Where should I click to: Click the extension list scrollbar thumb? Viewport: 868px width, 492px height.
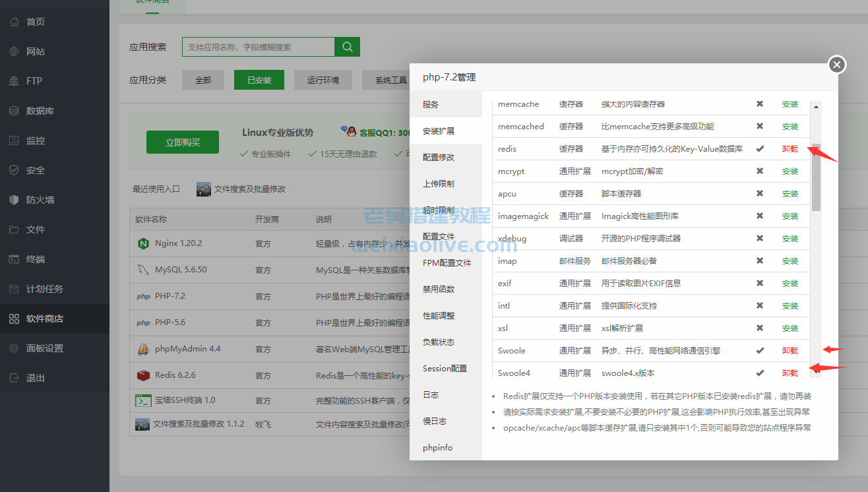point(817,177)
